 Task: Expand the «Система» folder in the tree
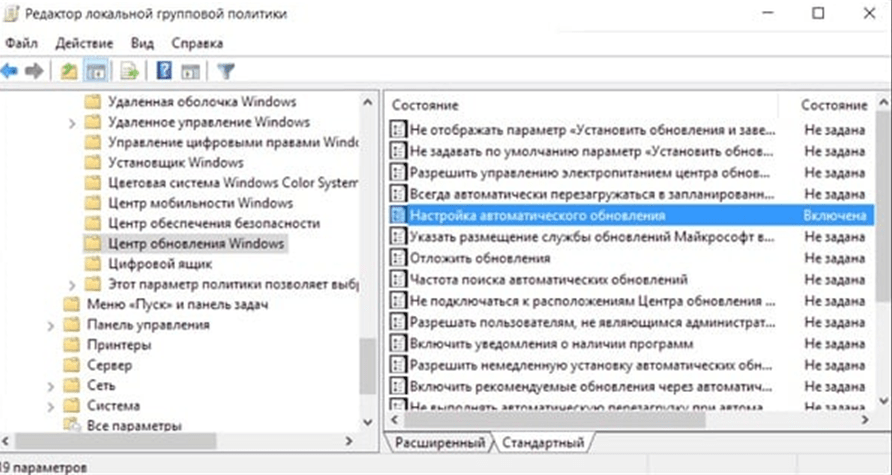(50, 406)
